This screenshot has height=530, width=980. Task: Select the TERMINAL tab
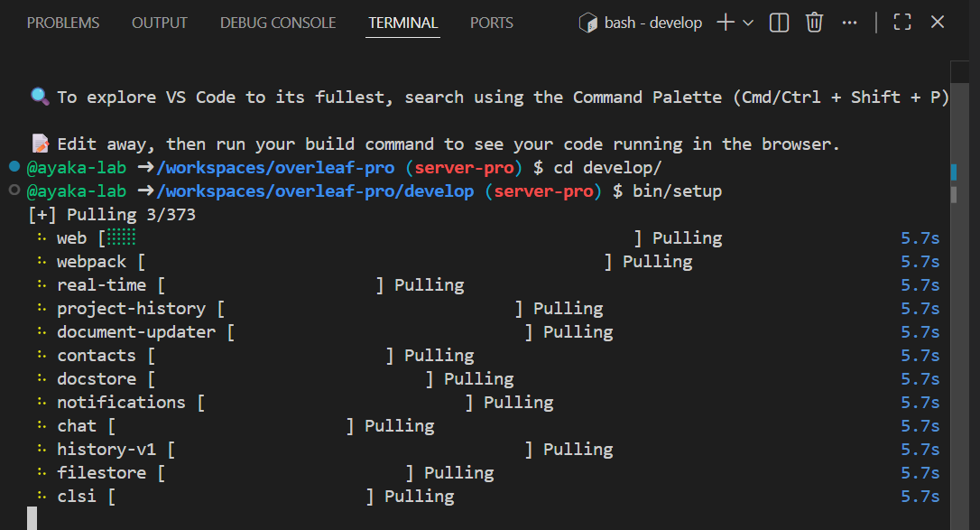click(x=403, y=23)
